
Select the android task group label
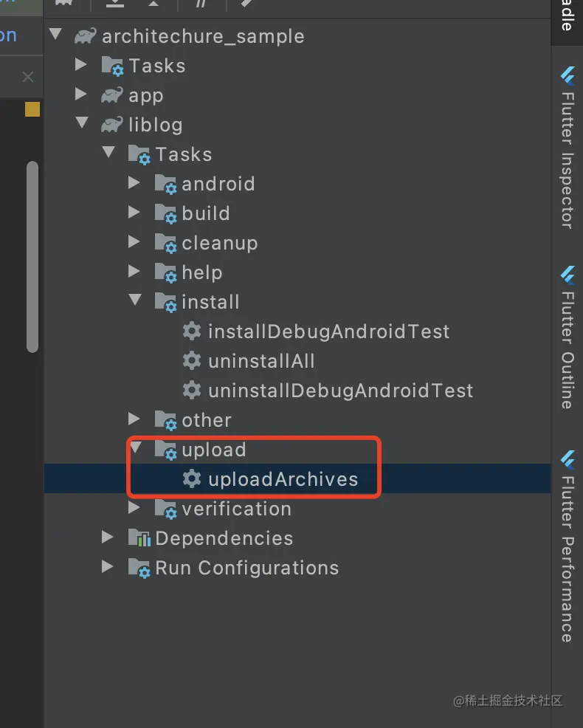coord(218,184)
